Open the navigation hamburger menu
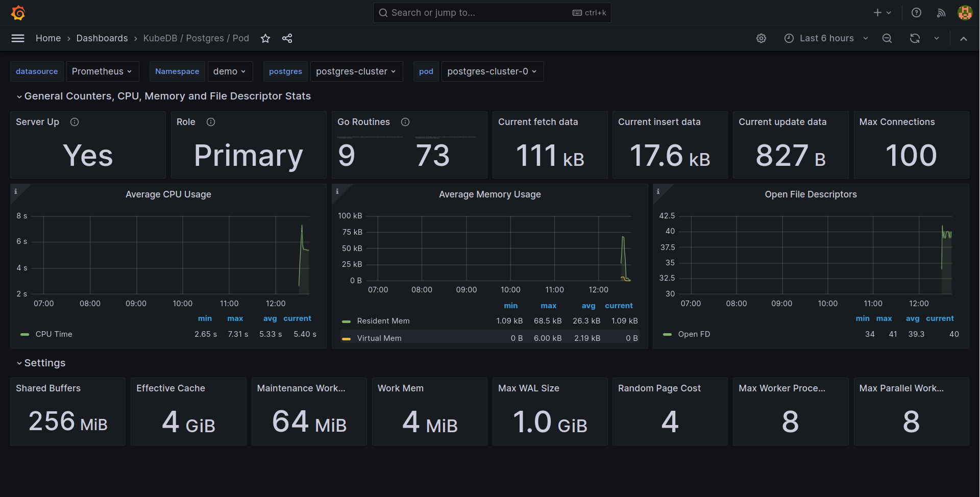This screenshot has width=980, height=497. [x=17, y=38]
